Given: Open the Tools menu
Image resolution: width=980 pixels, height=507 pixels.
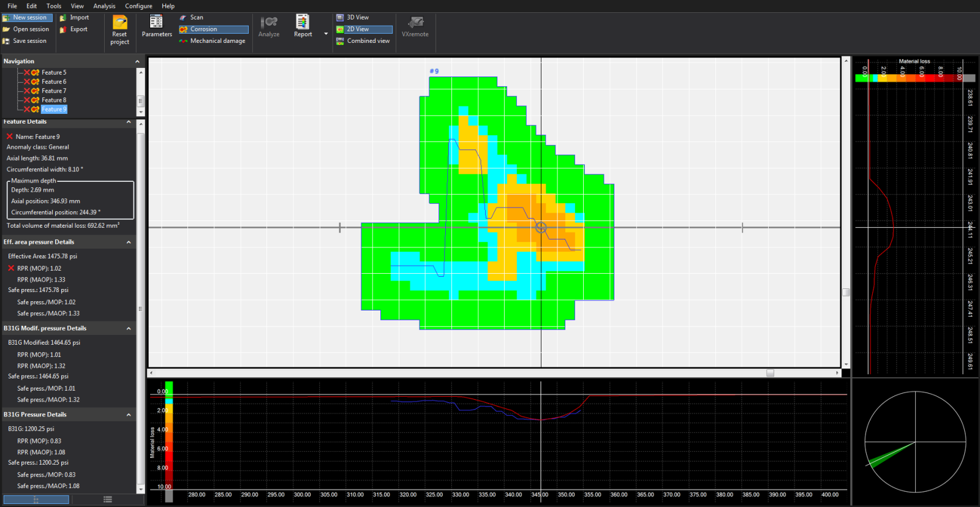Looking at the screenshot, I should click(54, 6).
